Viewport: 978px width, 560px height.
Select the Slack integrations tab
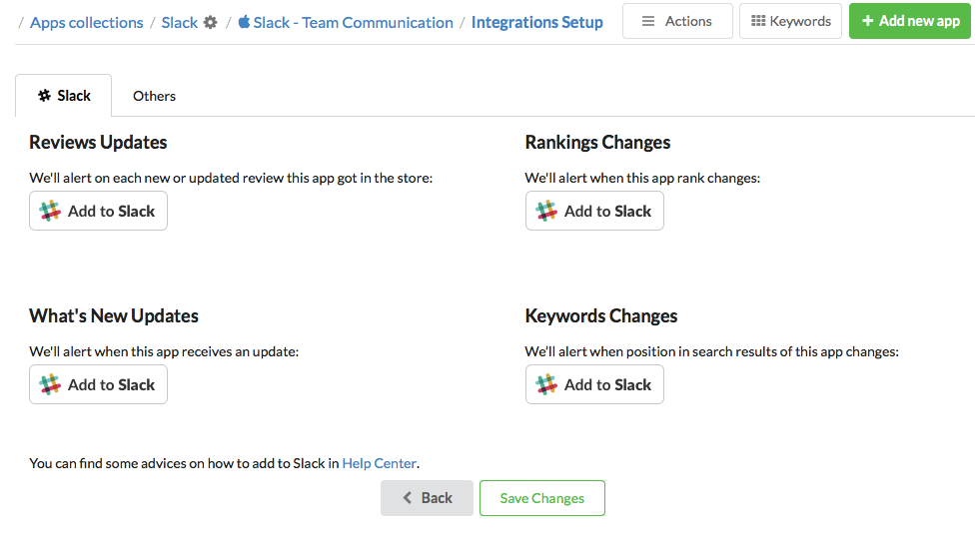point(64,96)
